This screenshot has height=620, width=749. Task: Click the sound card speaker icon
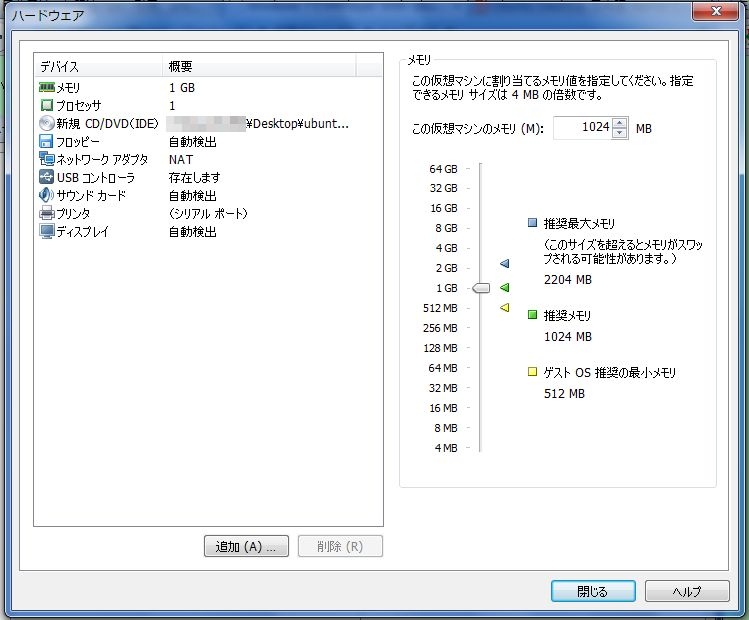pyautogui.click(x=46, y=195)
